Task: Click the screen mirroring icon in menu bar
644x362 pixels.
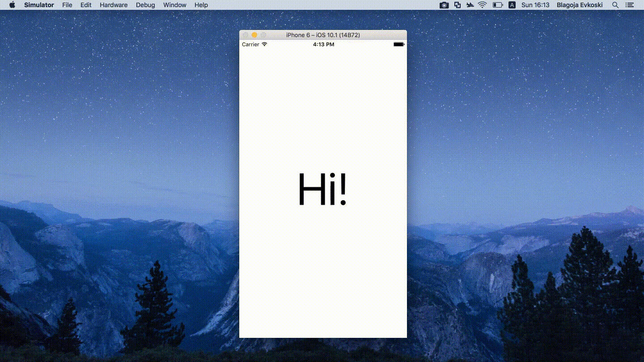Action: coord(457,5)
